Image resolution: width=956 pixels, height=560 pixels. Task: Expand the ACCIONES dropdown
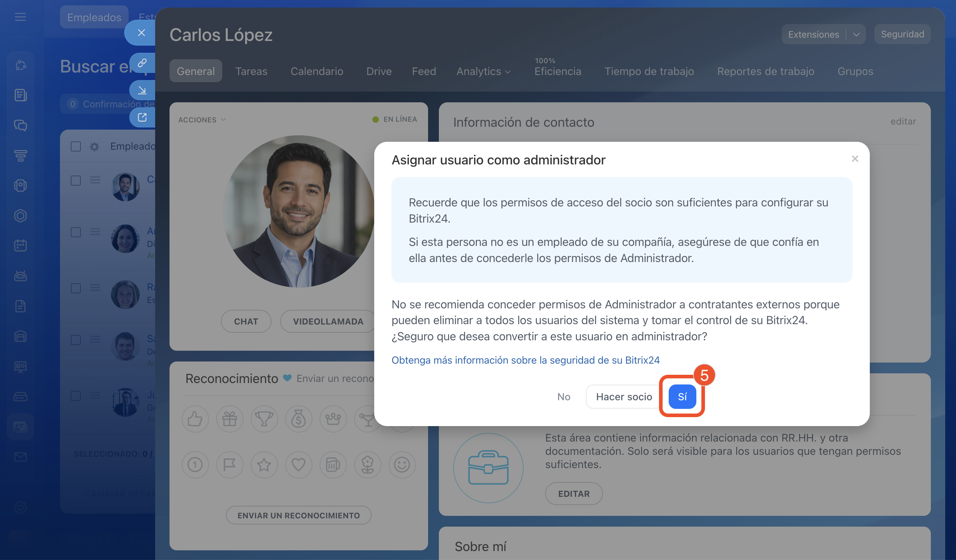(x=202, y=120)
